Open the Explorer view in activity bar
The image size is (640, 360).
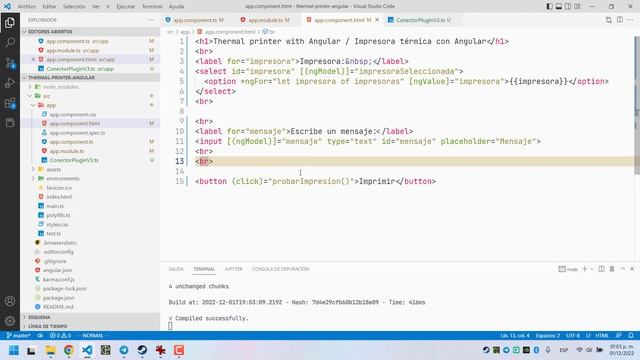click(10, 22)
